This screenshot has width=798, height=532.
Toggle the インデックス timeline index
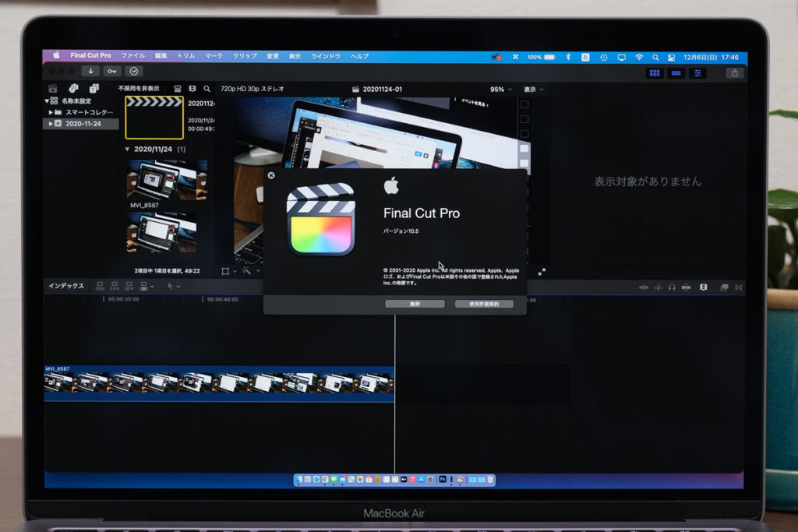[66, 286]
